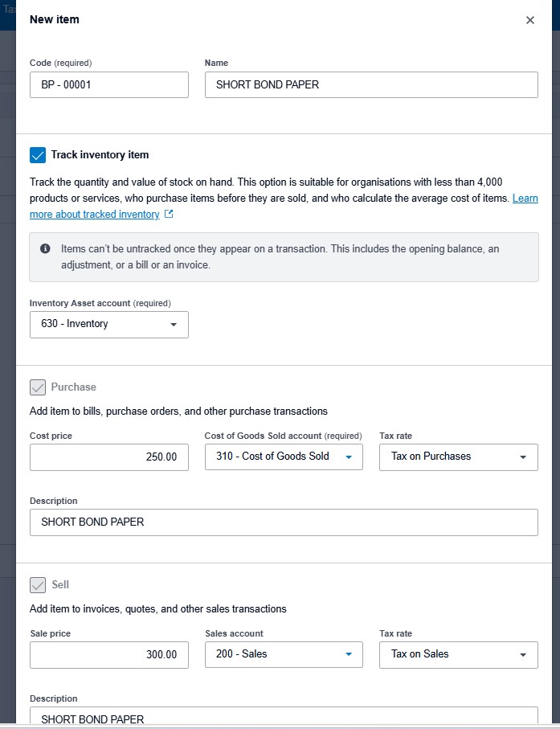Viewport: 560px width, 729px height.
Task: Open the Inventory Asset account dropdown
Action: tap(109, 325)
